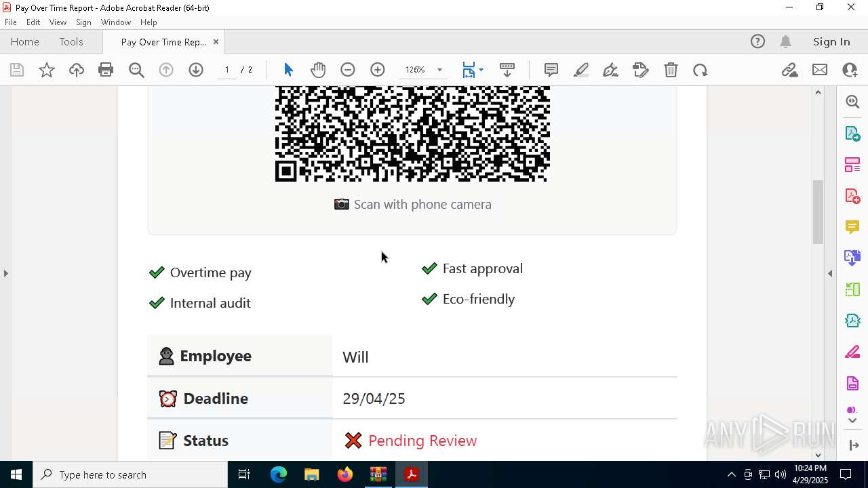868x488 pixels.
Task: Add a sticky note comment
Action: [x=551, y=70]
